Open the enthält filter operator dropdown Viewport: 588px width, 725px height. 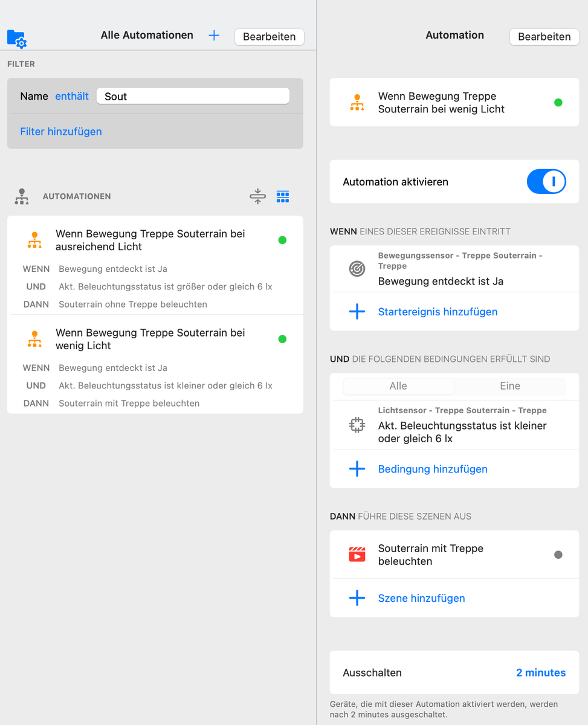click(x=72, y=96)
